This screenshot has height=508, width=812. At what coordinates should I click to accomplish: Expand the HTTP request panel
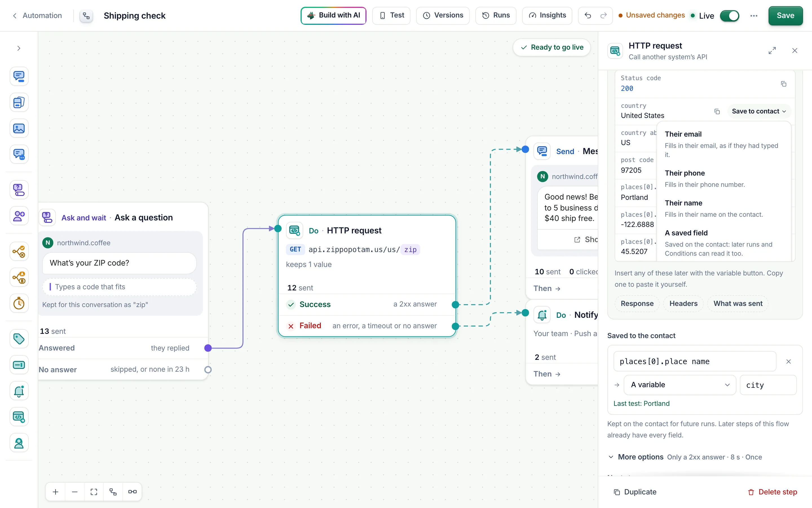(772, 51)
